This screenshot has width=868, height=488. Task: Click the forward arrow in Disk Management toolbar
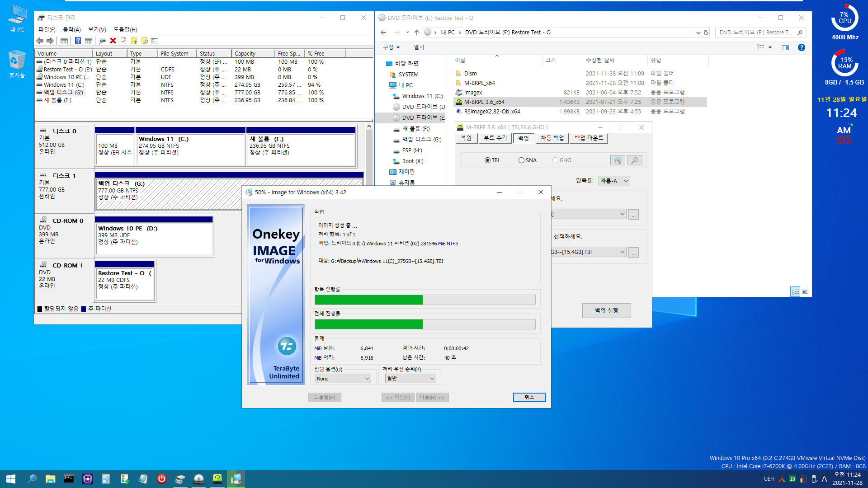pyautogui.click(x=50, y=41)
